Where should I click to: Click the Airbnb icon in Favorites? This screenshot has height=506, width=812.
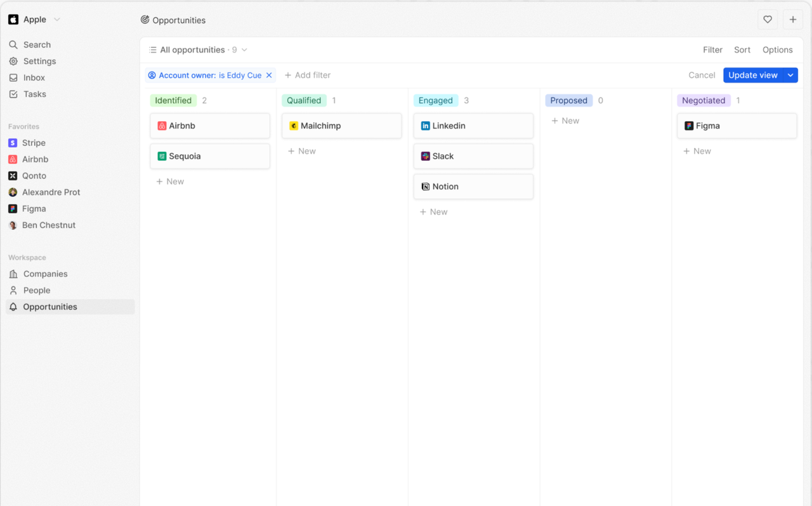13,159
